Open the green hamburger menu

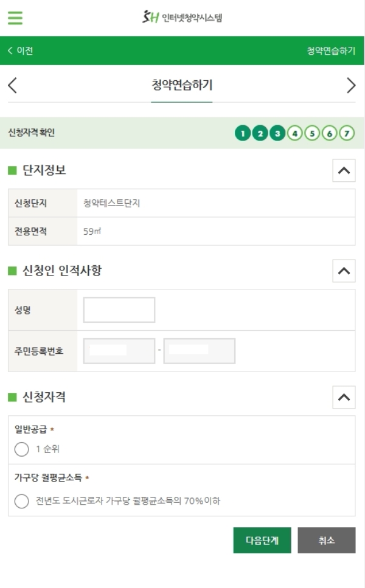[15, 18]
